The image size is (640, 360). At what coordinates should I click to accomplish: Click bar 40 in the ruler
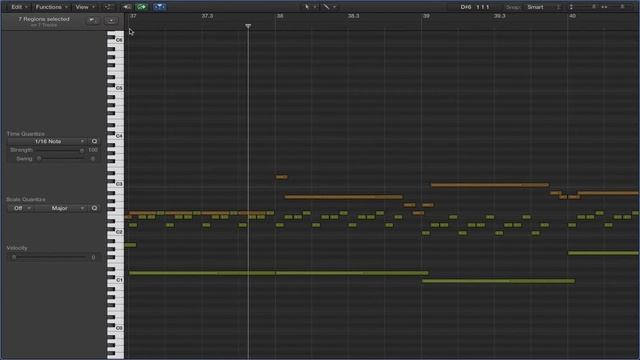(572, 16)
